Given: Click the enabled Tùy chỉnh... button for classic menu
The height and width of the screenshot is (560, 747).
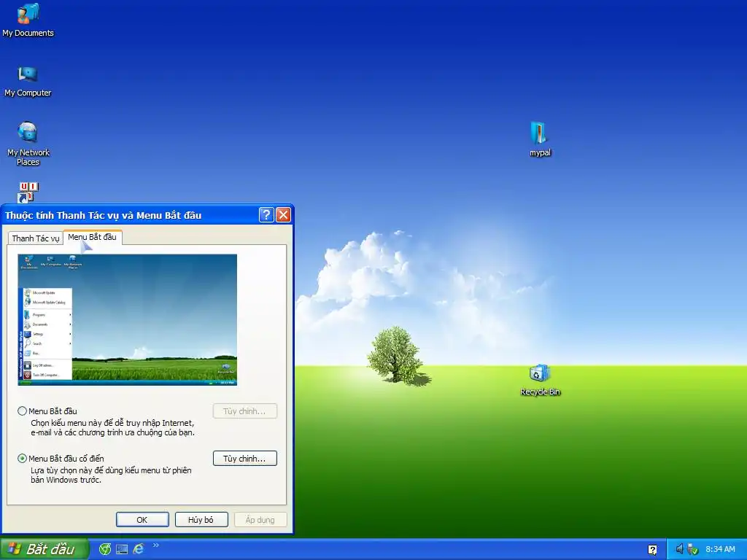Looking at the screenshot, I should click(x=245, y=459).
